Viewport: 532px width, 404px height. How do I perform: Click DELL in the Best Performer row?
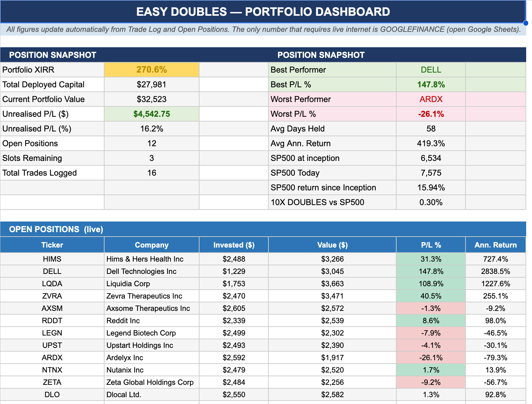pos(431,70)
